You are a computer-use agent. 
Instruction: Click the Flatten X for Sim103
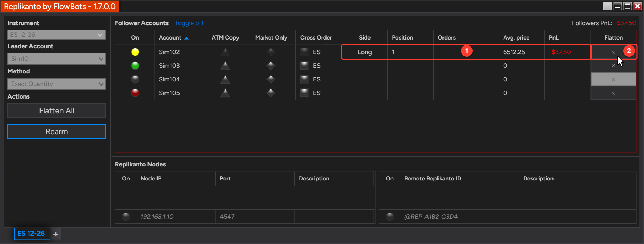click(613, 66)
